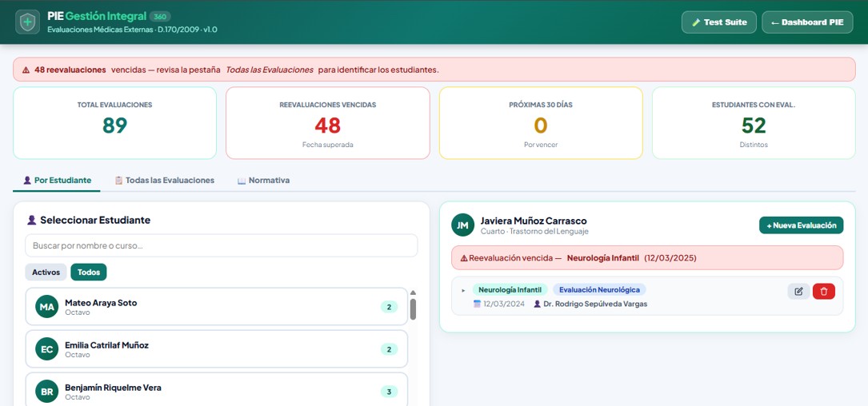868x406 pixels.
Task: Click the warning triangle in the top alert banner
Action: click(x=26, y=70)
